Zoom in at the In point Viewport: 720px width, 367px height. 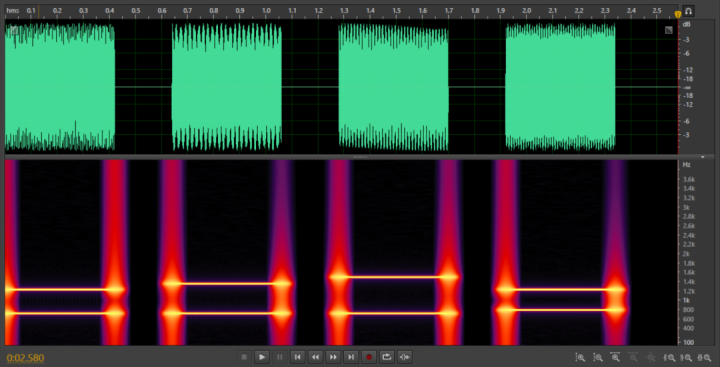(670, 357)
